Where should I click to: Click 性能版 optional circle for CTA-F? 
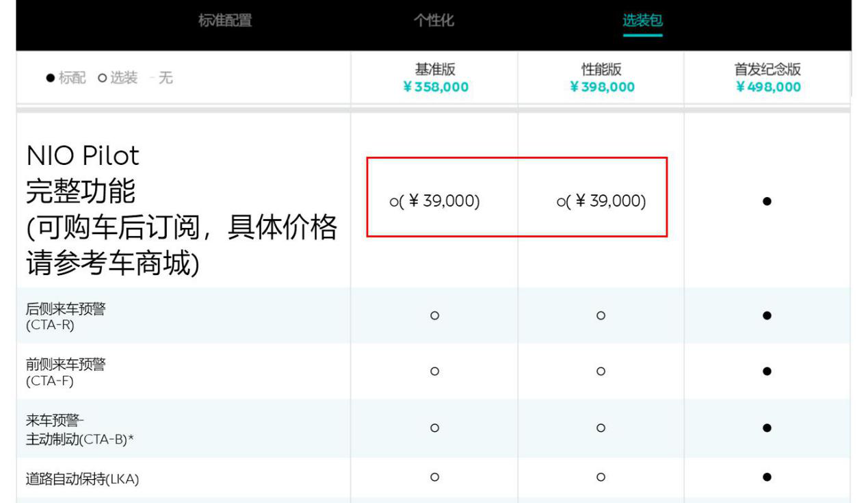pyautogui.click(x=601, y=371)
